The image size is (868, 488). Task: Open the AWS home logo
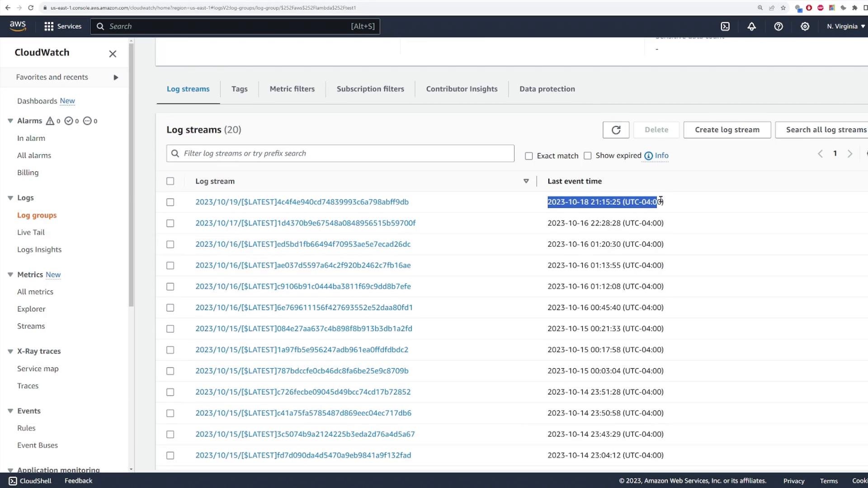tap(18, 26)
